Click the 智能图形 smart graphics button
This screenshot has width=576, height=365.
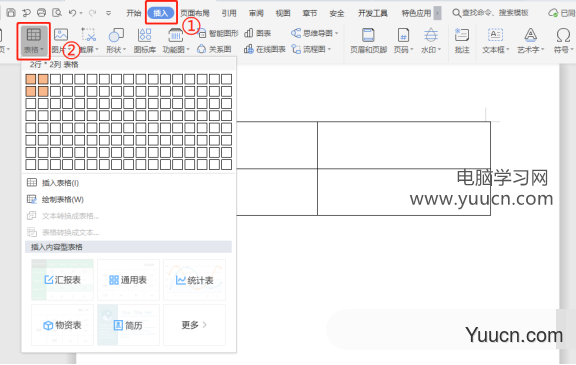[x=219, y=33]
